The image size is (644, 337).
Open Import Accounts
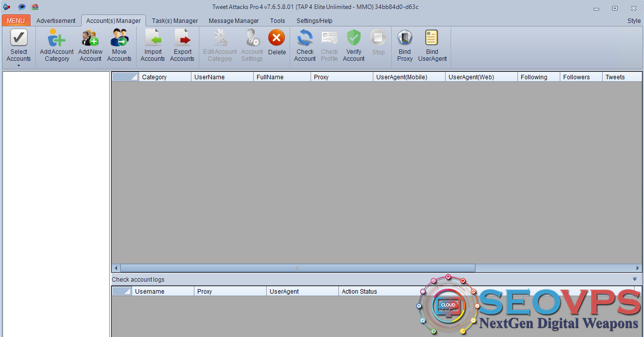tap(153, 46)
